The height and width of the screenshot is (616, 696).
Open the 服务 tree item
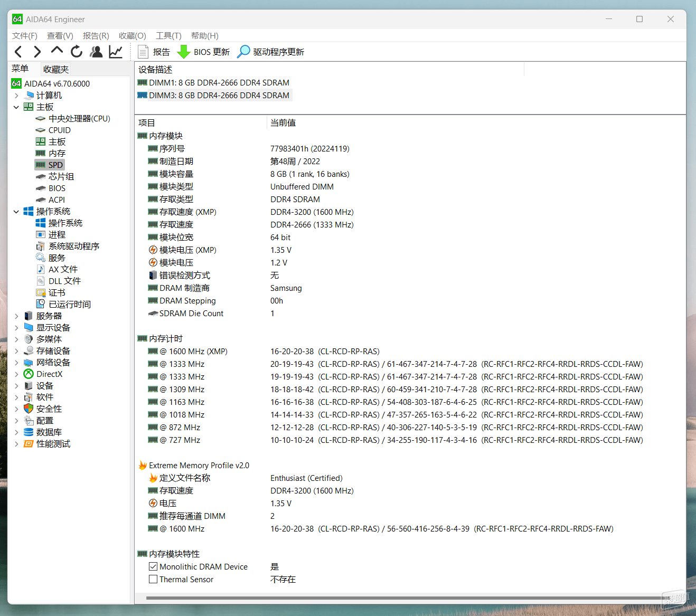click(x=51, y=258)
